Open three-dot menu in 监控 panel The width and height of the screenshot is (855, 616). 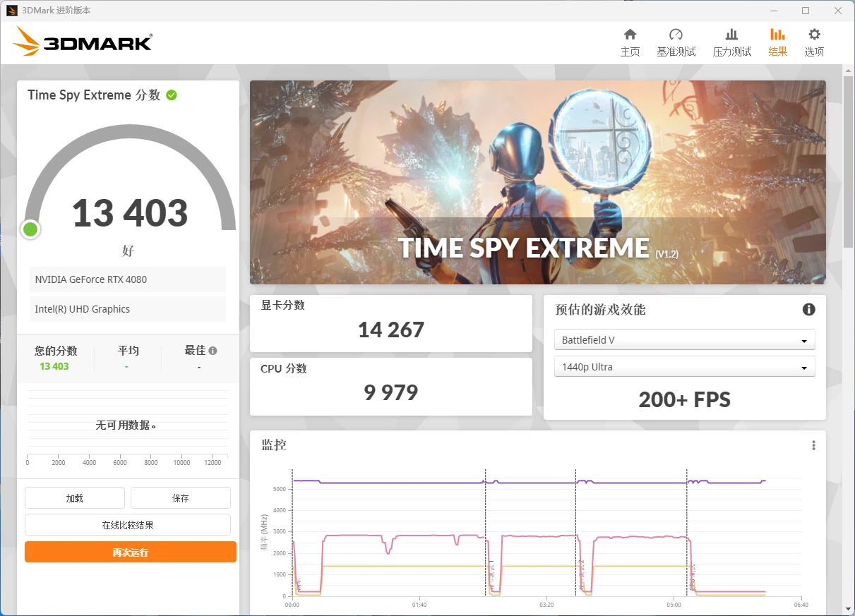813,445
